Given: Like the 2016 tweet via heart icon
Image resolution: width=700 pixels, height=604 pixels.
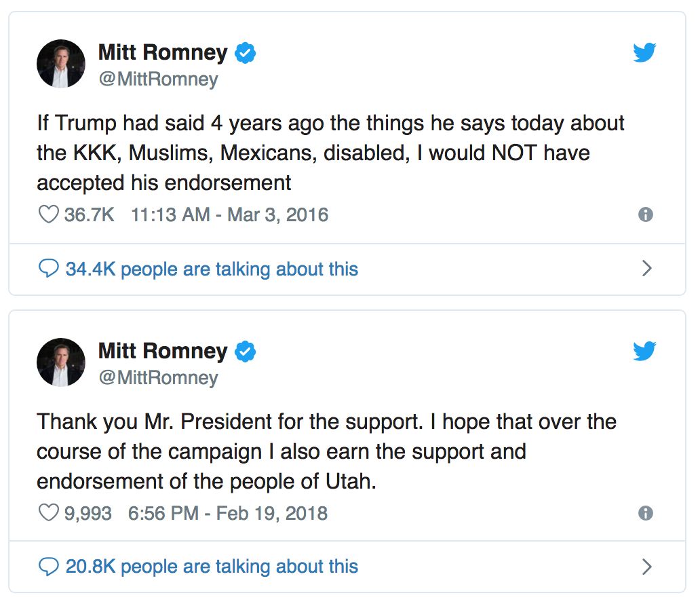Looking at the screenshot, I should [48, 214].
